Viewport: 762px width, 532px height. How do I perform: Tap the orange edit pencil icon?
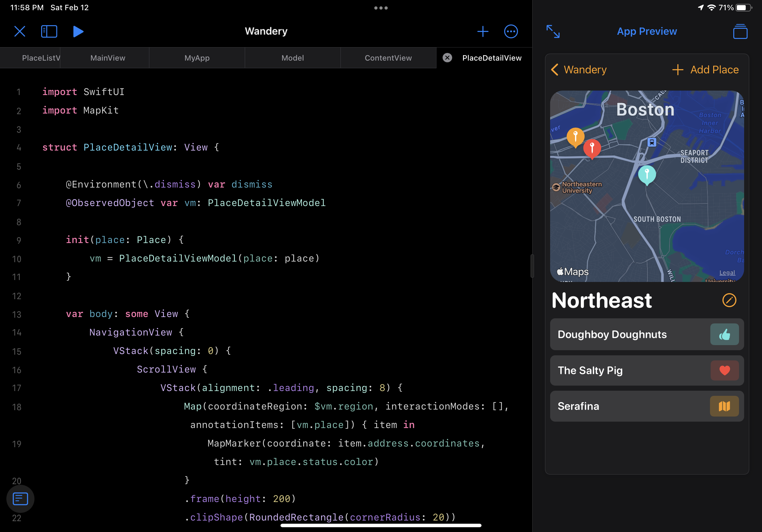pyautogui.click(x=729, y=300)
